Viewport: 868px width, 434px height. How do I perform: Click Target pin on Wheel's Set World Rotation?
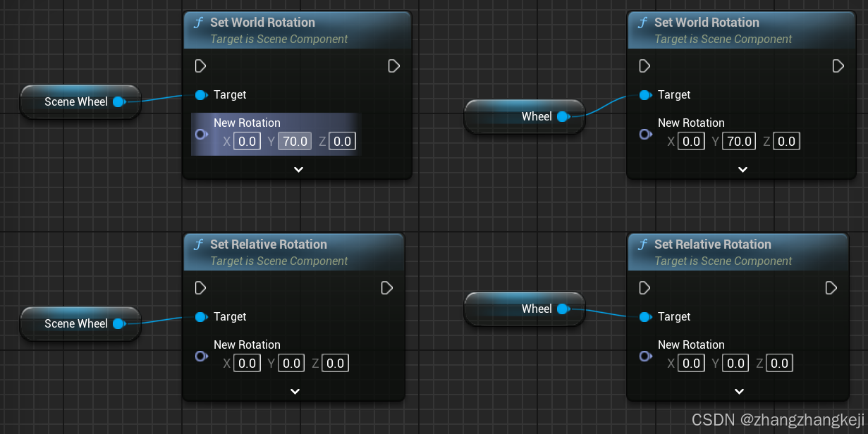645,95
